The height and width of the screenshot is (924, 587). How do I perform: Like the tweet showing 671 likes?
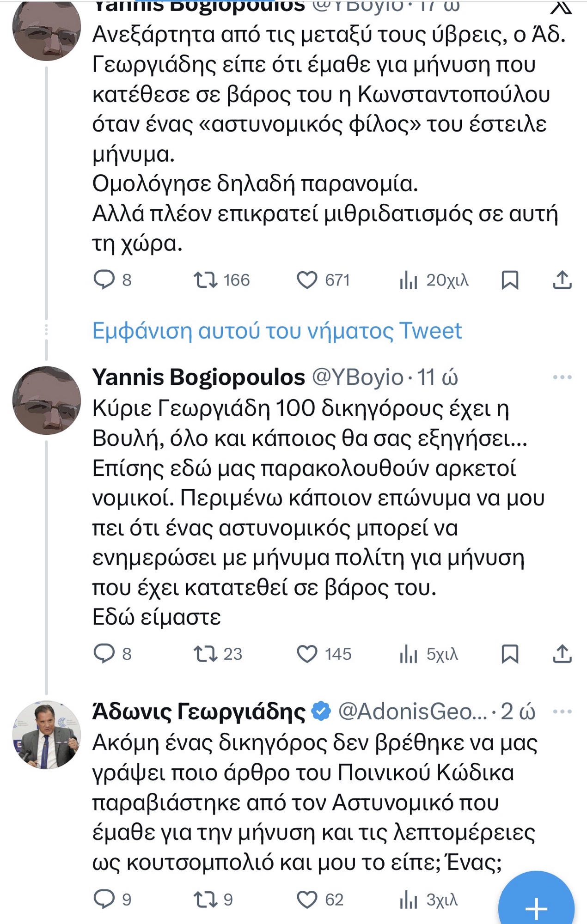tap(307, 280)
